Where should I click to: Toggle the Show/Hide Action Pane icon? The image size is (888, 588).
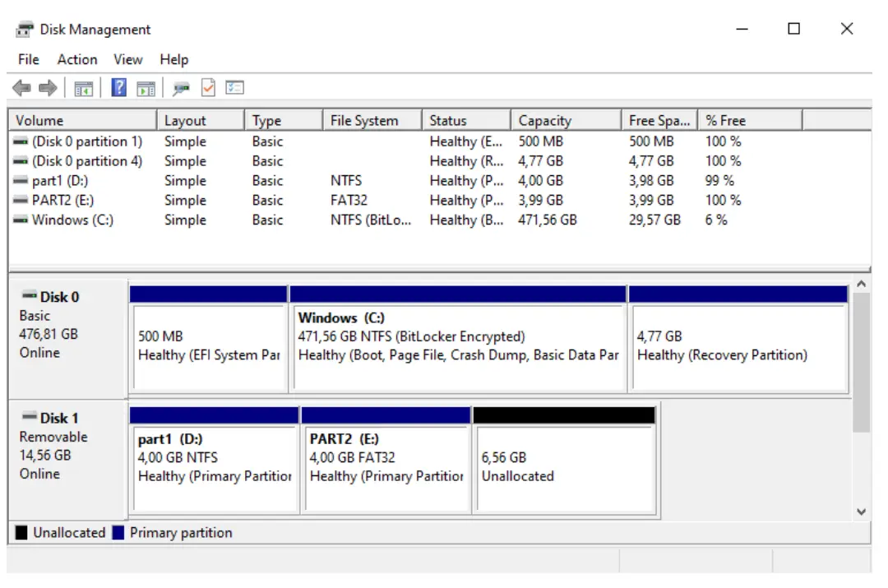pyautogui.click(x=146, y=87)
